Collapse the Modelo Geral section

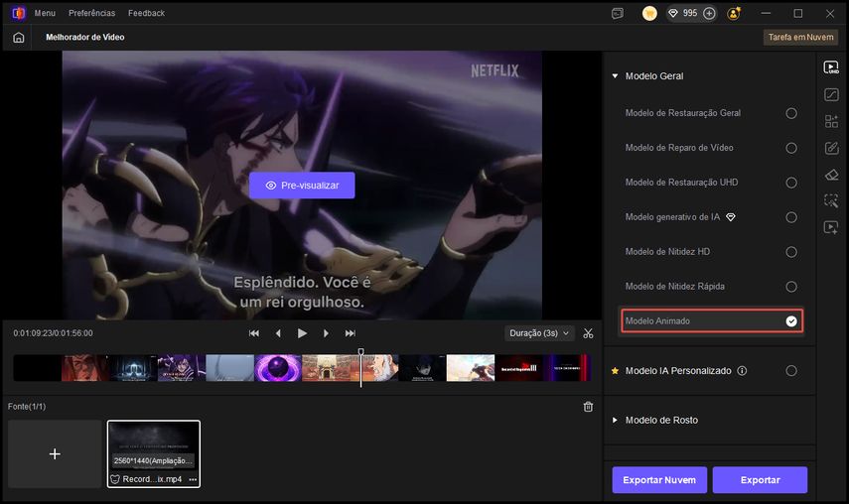point(615,76)
